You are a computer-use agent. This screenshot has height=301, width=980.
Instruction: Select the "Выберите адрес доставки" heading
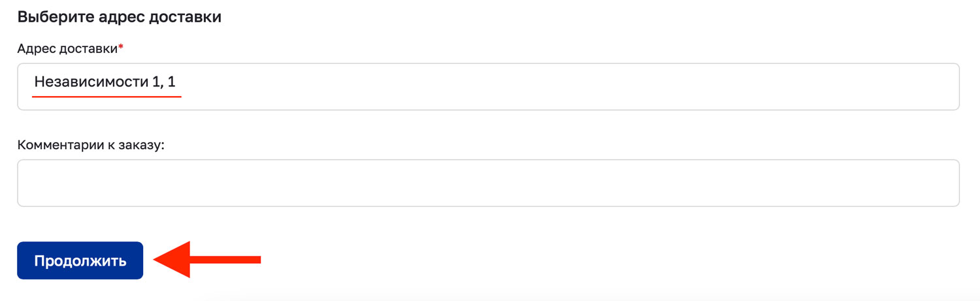tap(120, 17)
